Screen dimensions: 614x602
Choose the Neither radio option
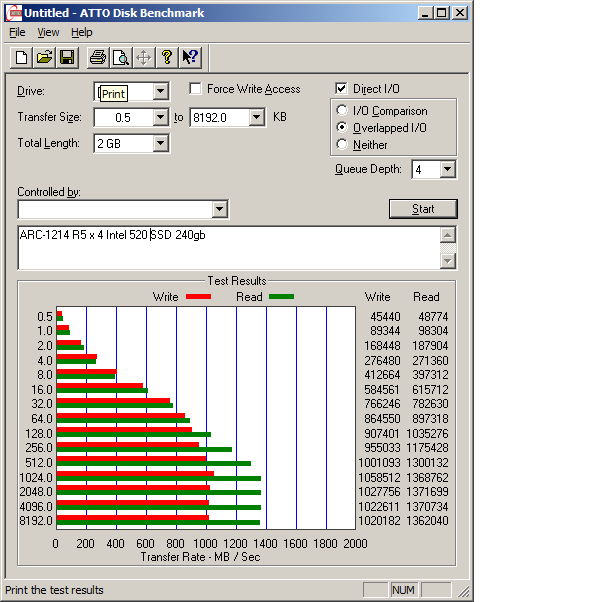tap(343, 145)
